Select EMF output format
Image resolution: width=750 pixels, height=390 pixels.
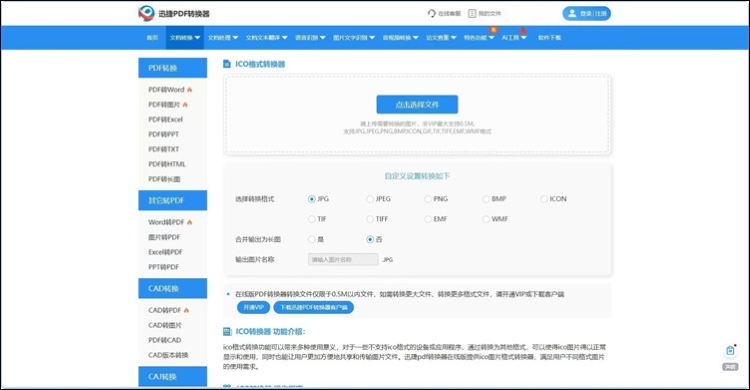(428, 219)
